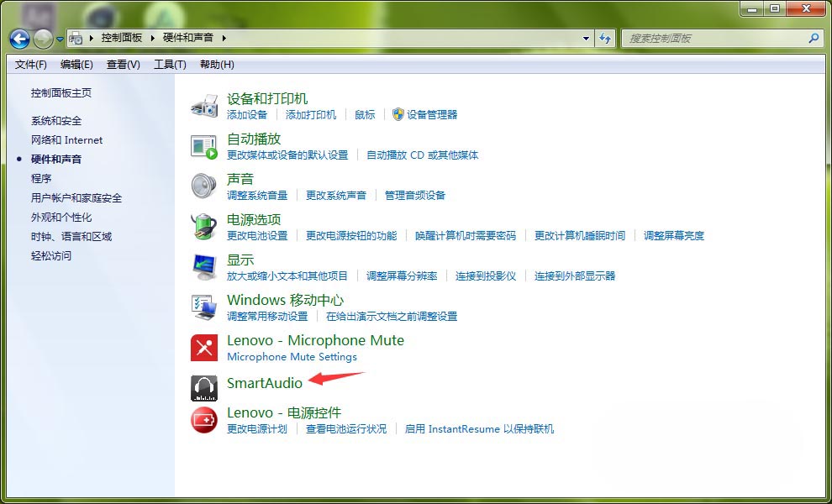
Task: Click inside 搜索控制面板 search box
Action: (714, 38)
